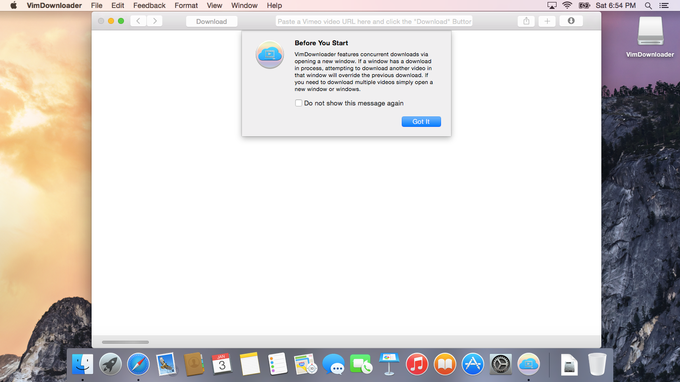Open the Help menu
Screen dimensions: 680x382
tap(274, 6)
